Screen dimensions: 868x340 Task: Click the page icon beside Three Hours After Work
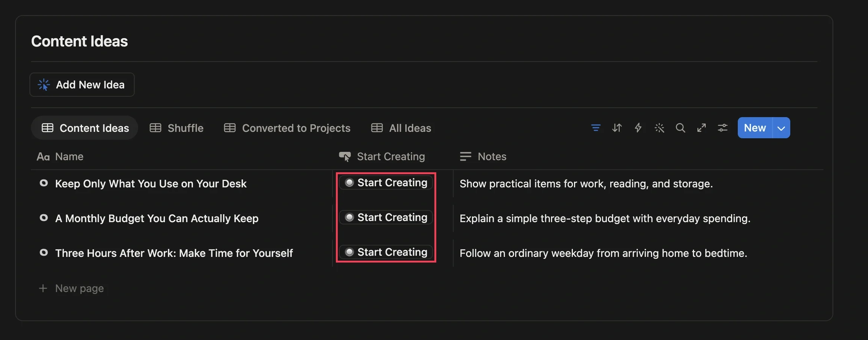click(44, 253)
